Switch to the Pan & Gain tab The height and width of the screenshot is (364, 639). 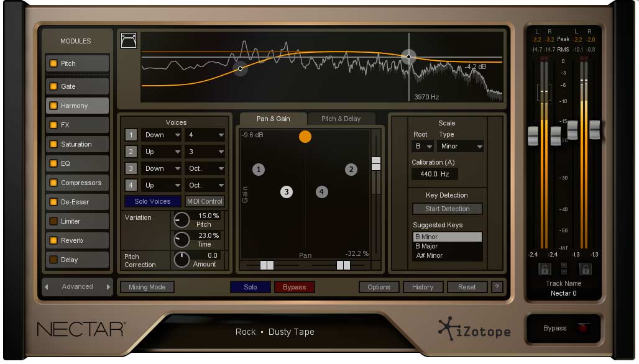tap(273, 119)
